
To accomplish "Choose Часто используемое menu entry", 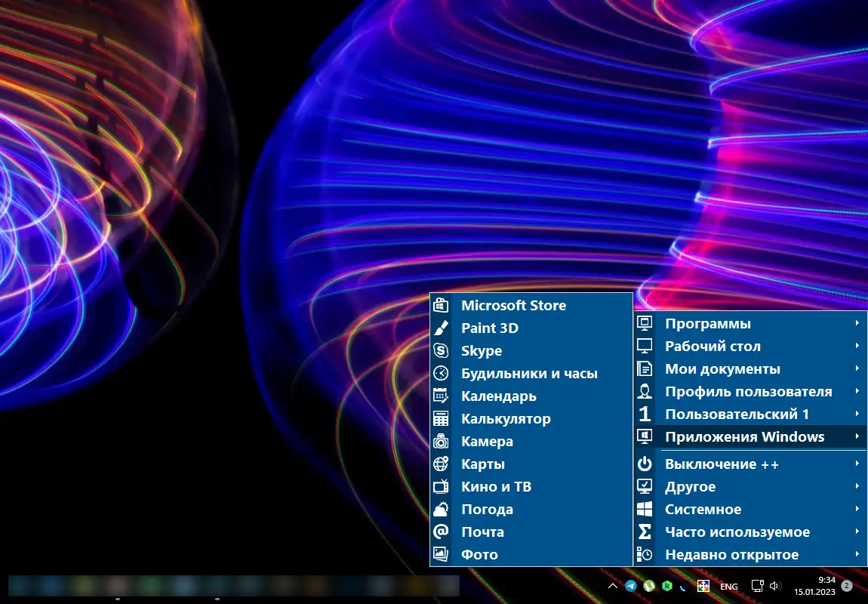I will pos(737,532).
